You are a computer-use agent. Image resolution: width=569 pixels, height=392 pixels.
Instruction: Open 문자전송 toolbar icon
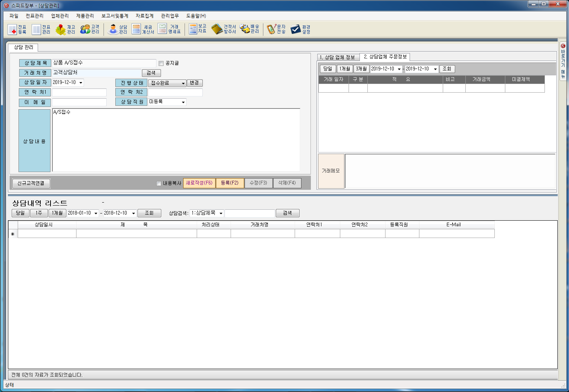[x=276, y=29]
